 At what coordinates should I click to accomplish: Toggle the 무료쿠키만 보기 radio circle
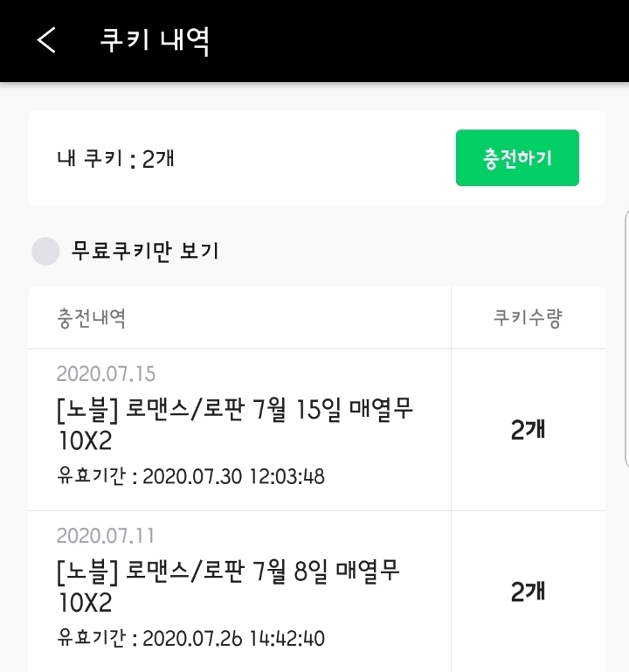45,252
